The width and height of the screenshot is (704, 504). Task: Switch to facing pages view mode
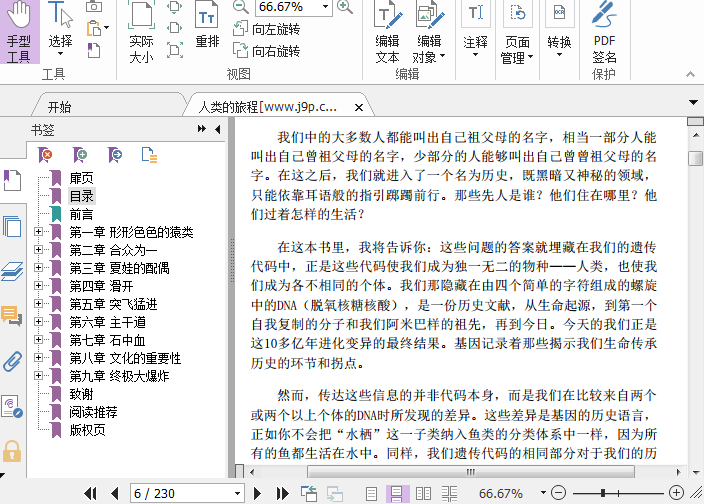(423, 494)
